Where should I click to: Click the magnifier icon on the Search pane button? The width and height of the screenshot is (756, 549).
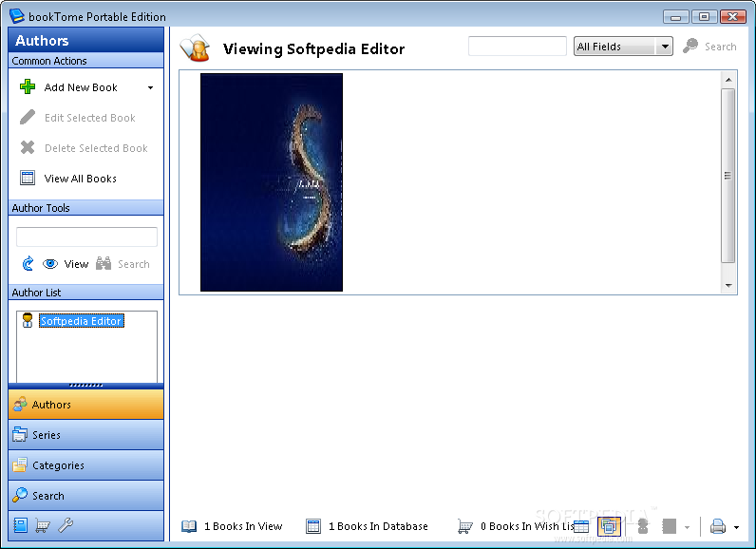(20, 495)
